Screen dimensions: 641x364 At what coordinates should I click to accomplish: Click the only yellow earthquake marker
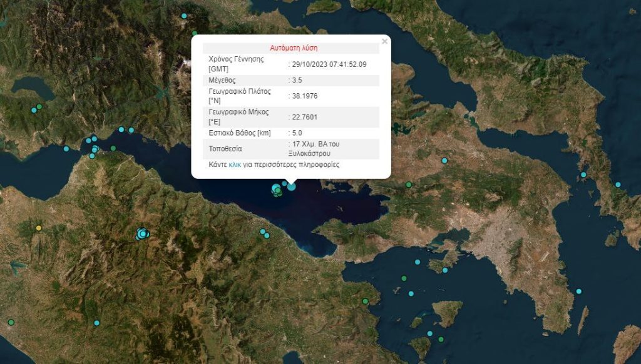coord(39,228)
